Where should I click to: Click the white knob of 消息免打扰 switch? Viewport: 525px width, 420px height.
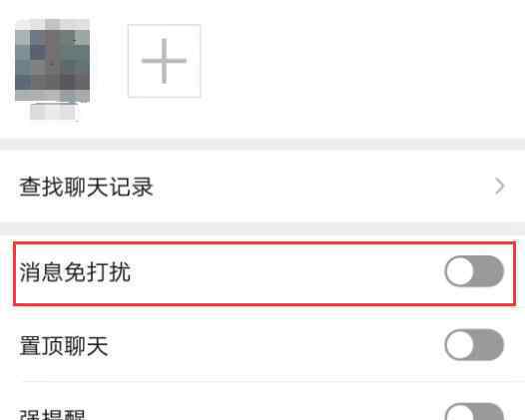[x=460, y=271]
